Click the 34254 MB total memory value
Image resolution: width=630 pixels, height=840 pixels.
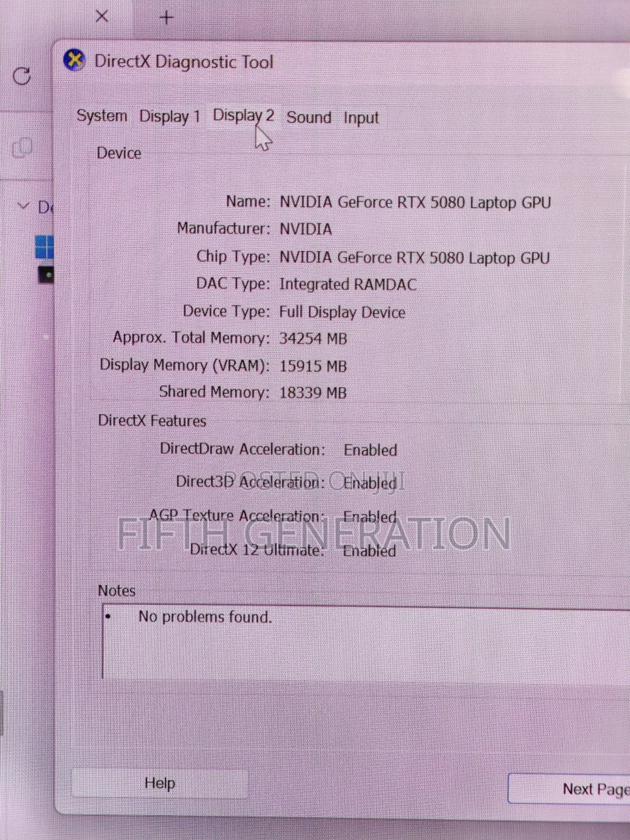(x=313, y=339)
